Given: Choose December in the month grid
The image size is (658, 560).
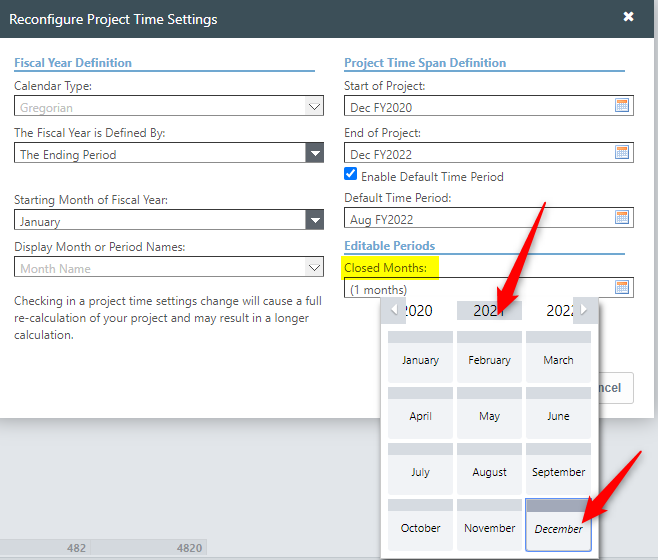Looking at the screenshot, I should pyautogui.click(x=558, y=527).
